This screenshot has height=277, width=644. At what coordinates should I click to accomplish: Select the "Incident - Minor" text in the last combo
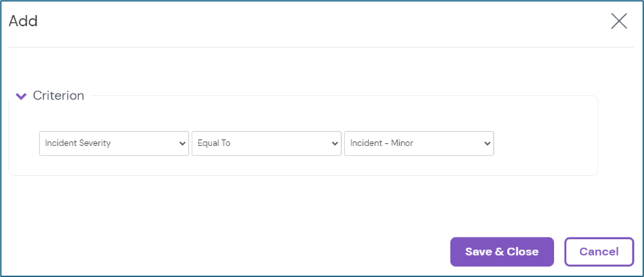tap(381, 143)
